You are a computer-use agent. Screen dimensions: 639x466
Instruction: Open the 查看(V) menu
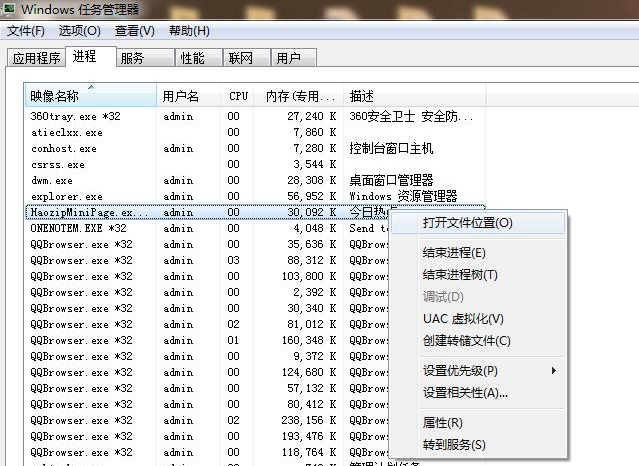pos(134,31)
